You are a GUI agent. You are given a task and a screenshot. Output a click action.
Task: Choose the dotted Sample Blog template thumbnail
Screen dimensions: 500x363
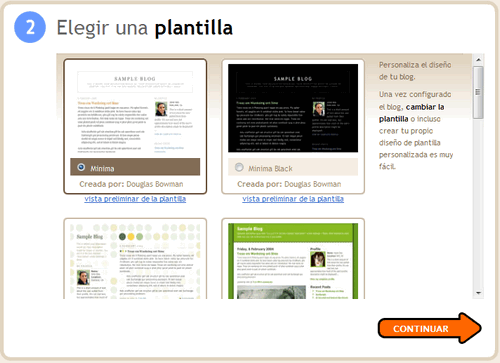(x=135, y=261)
